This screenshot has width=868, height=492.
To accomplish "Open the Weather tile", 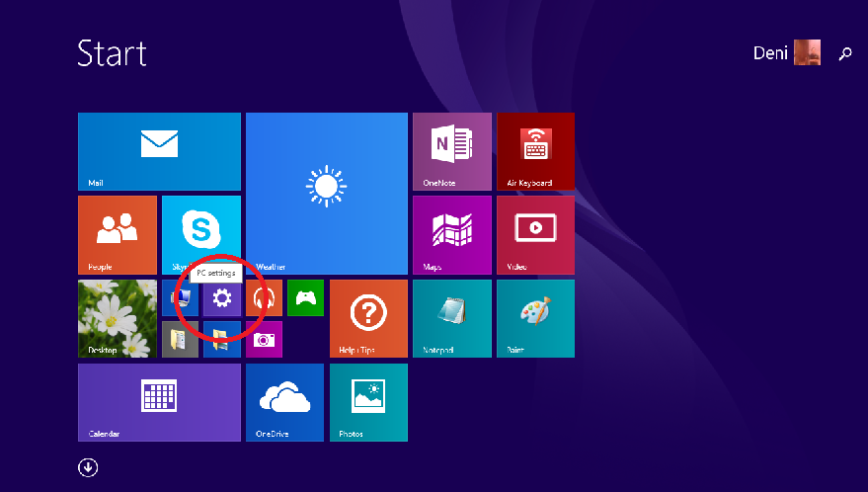I will click(x=327, y=194).
